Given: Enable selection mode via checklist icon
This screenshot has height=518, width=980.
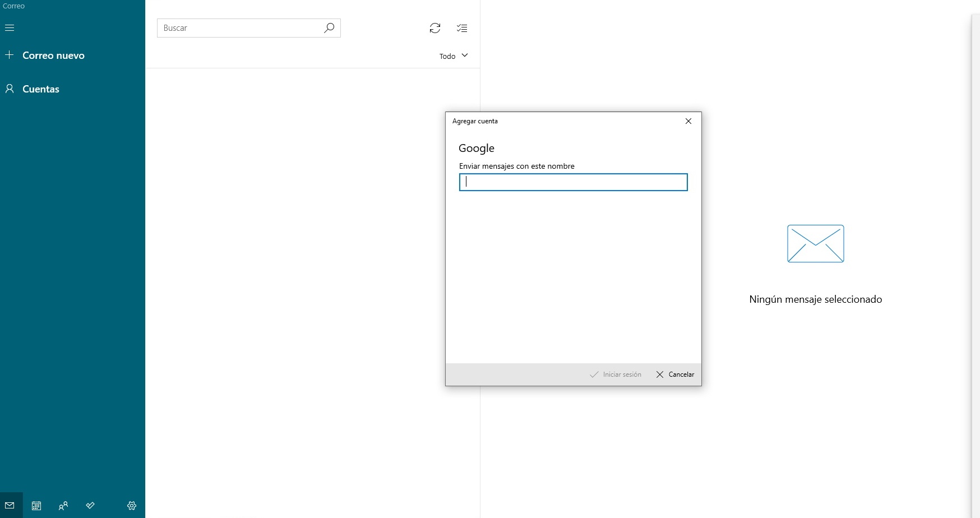Looking at the screenshot, I should pyautogui.click(x=462, y=28).
